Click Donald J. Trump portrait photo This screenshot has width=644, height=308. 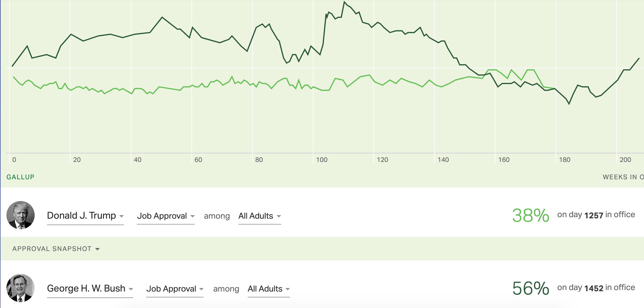(21, 215)
